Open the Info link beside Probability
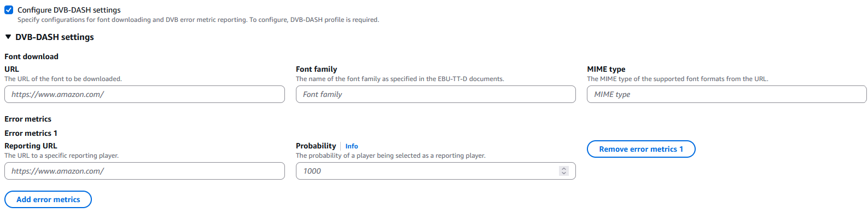 point(352,146)
